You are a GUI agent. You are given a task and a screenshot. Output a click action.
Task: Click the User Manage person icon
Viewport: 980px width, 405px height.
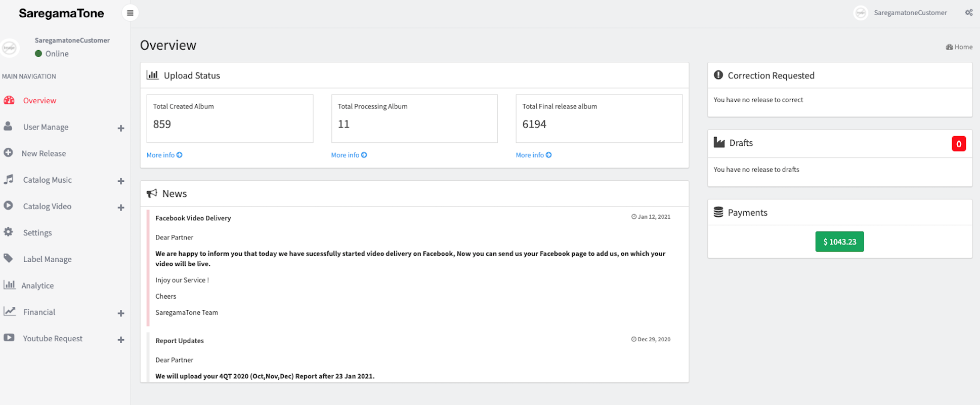pyautogui.click(x=8, y=127)
